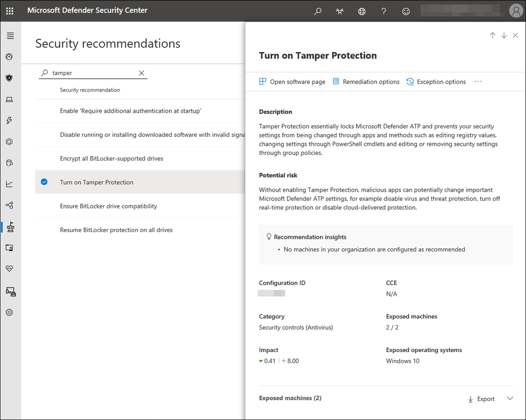Open the threat and vulnerability management icon
Viewport: 526px width, 420px height.
point(11,227)
